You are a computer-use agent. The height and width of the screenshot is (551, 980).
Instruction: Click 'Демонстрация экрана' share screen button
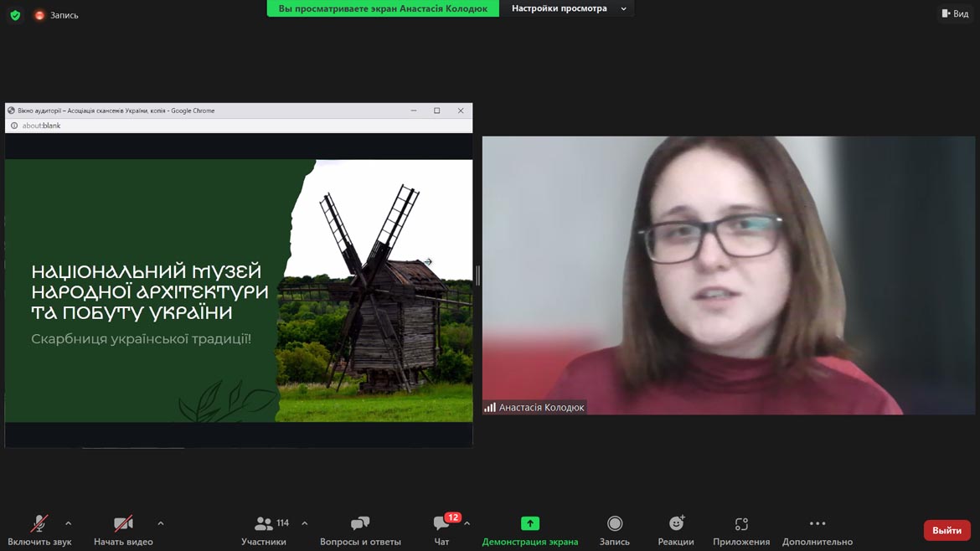click(x=530, y=530)
